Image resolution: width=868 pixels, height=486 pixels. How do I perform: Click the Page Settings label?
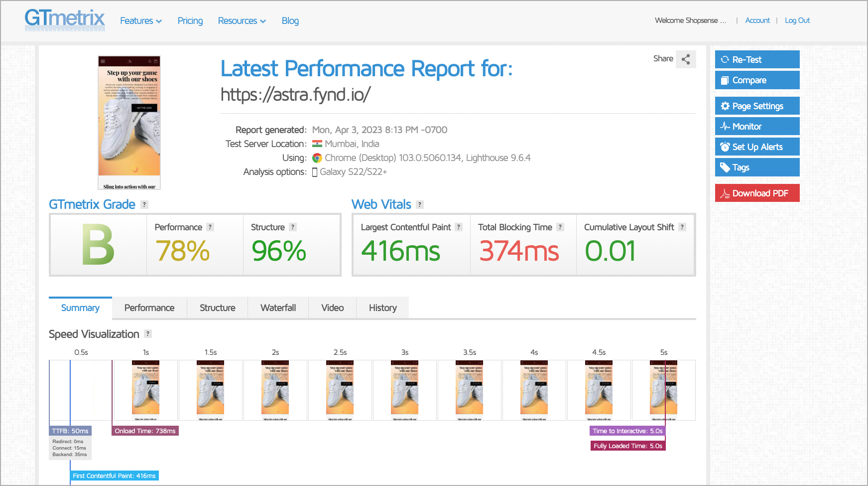pyautogui.click(x=758, y=106)
